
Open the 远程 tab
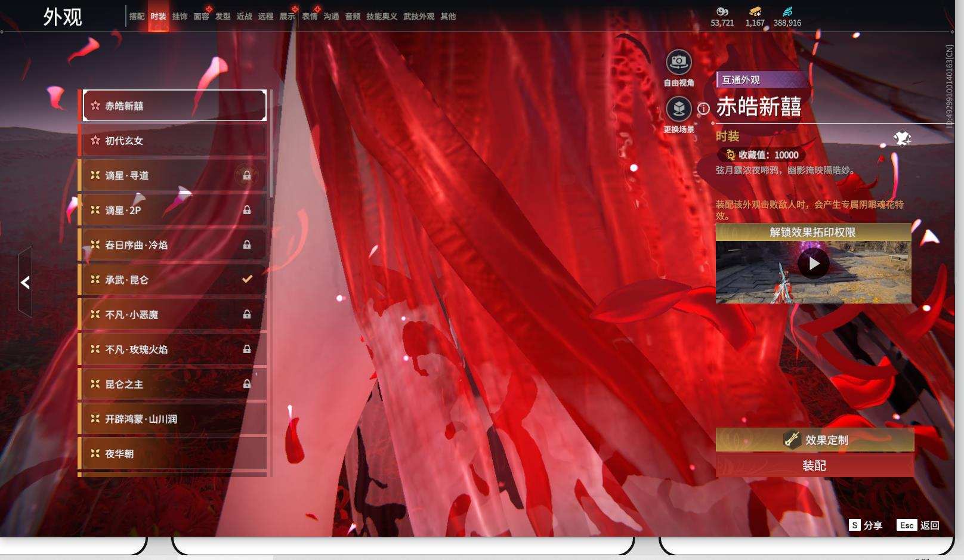(266, 17)
